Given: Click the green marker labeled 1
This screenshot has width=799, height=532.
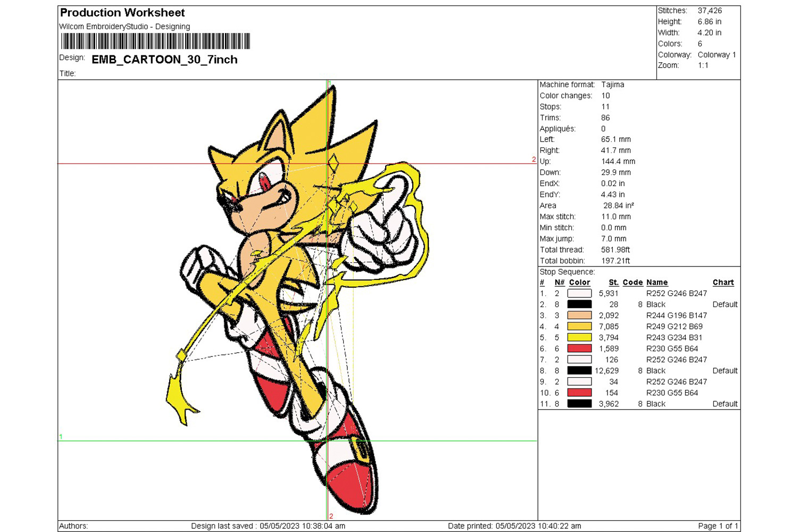Looking at the screenshot, I should (x=61, y=437).
